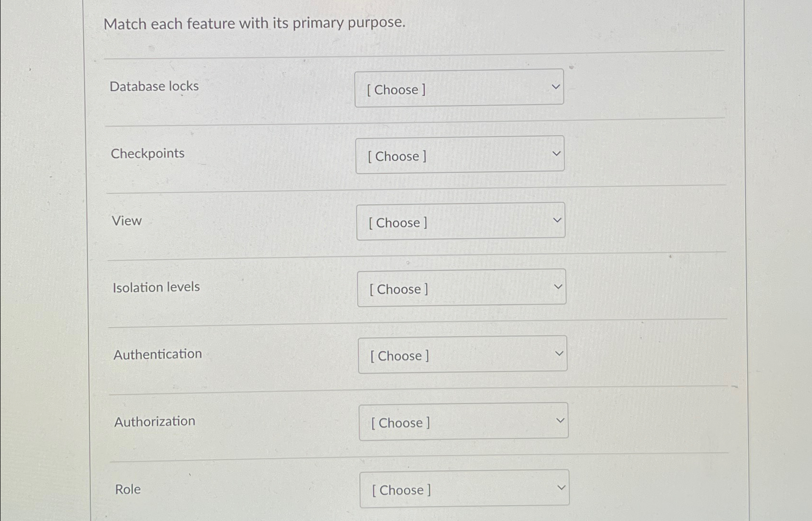Open the Authorization dropdown
812x521 pixels.
click(x=463, y=421)
